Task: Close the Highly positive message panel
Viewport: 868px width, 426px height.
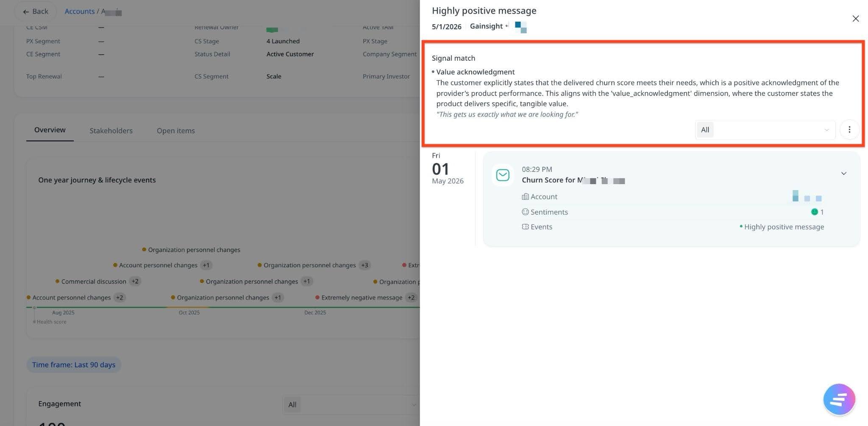Action: [855, 19]
